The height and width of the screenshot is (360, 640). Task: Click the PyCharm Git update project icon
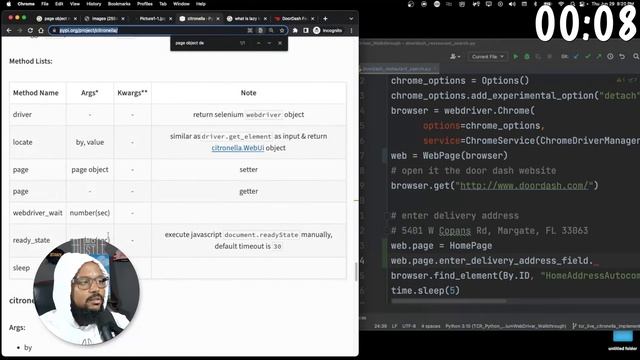(576, 56)
